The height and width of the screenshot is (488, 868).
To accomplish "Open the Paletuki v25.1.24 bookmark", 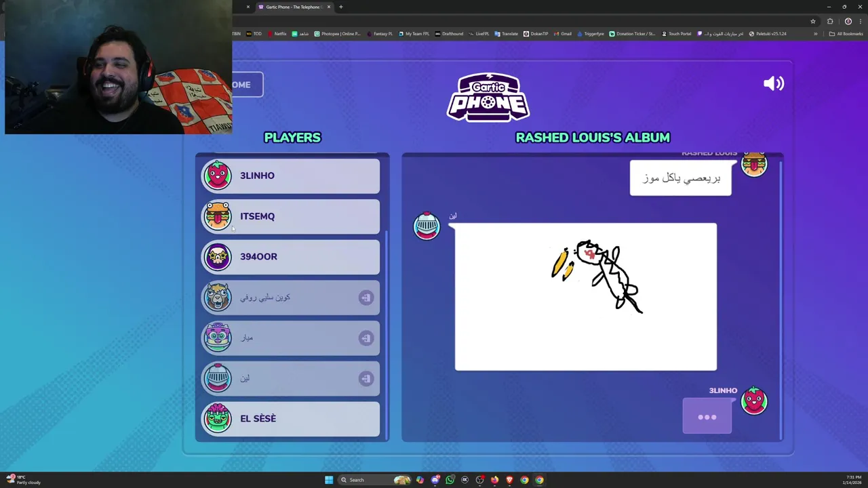I will tap(769, 34).
